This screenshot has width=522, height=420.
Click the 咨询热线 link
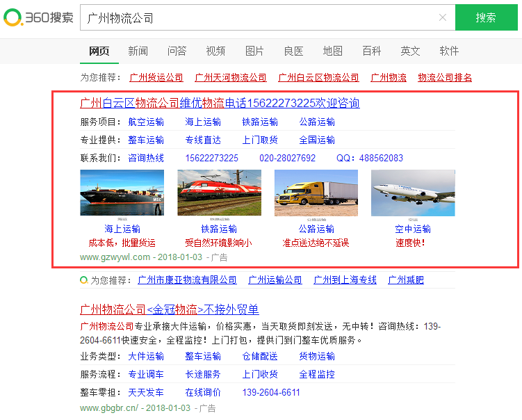coord(146,158)
